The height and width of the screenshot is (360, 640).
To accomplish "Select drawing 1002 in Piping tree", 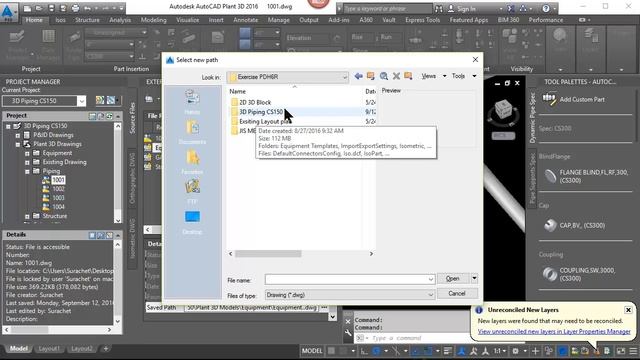I will point(58,189).
